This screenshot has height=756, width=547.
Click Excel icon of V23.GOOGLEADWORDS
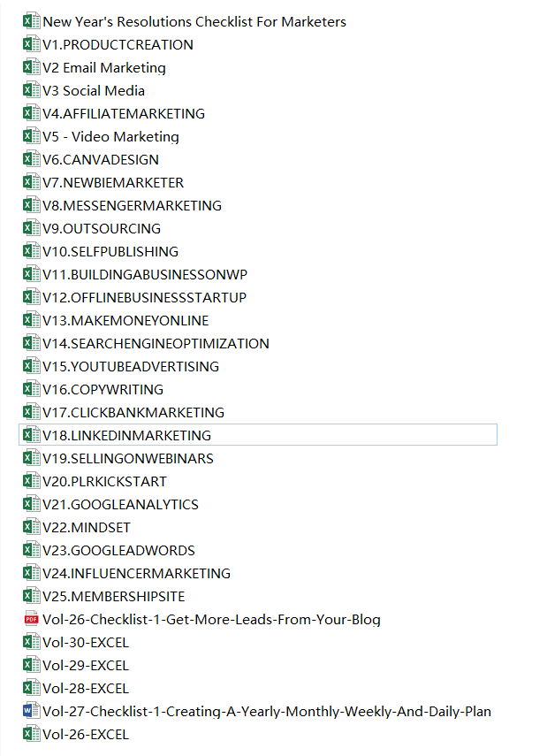click(x=31, y=550)
